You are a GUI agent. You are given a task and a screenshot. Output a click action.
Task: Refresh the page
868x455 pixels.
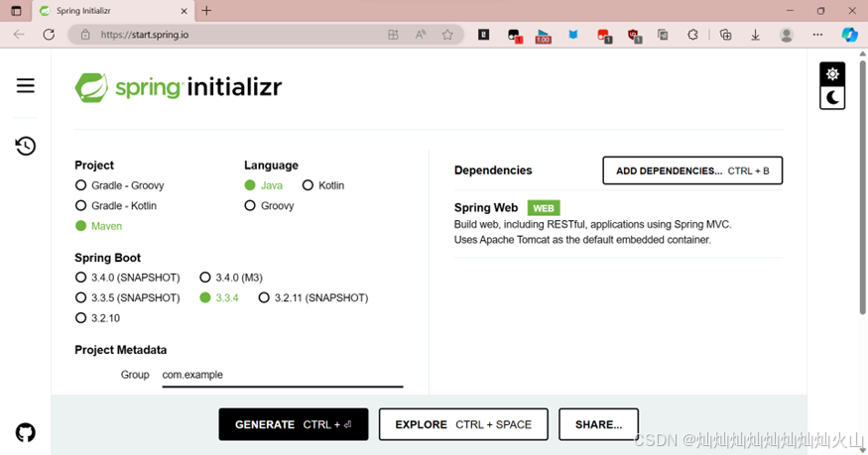(x=49, y=35)
